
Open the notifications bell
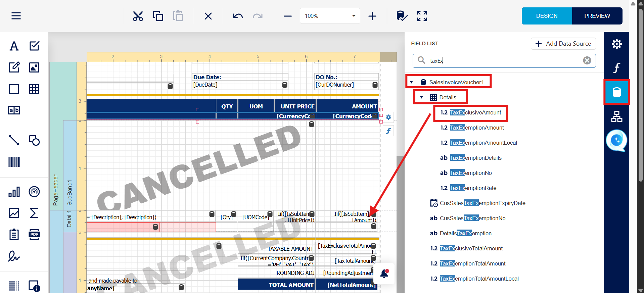384,274
